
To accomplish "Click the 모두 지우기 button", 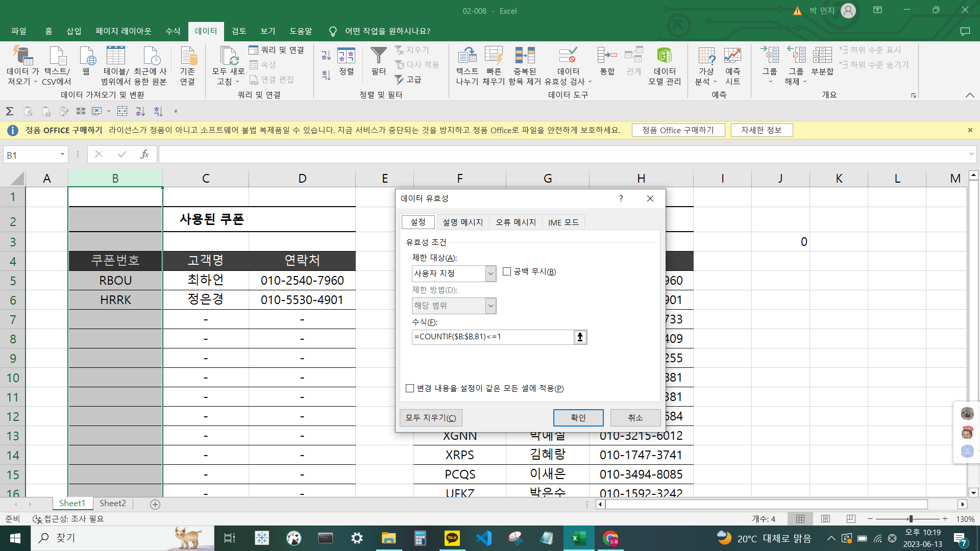I will tap(431, 418).
